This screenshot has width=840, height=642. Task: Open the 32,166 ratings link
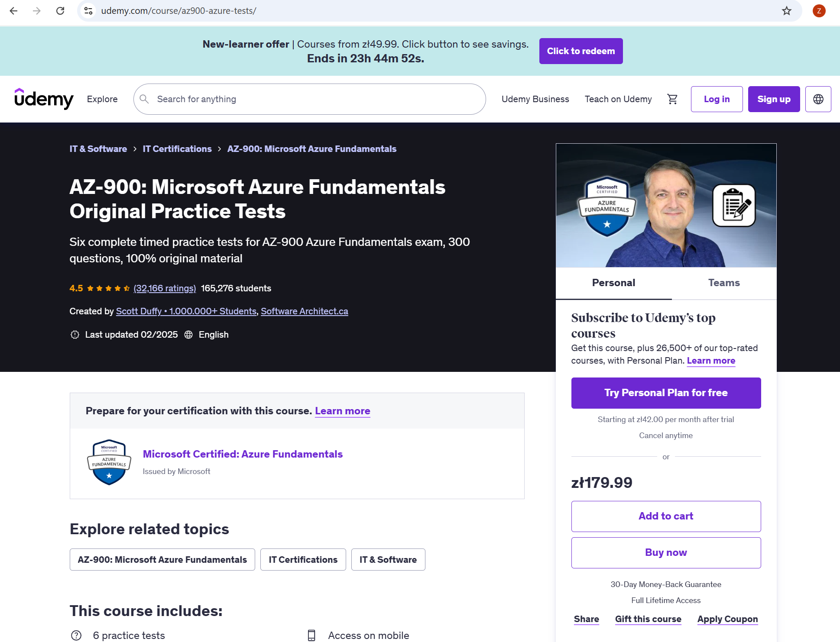[165, 288]
